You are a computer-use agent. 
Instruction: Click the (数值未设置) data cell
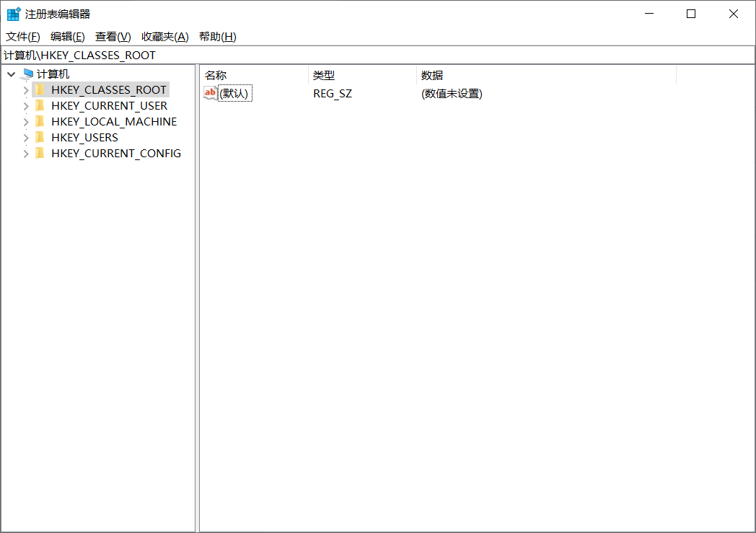click(452, 94)
